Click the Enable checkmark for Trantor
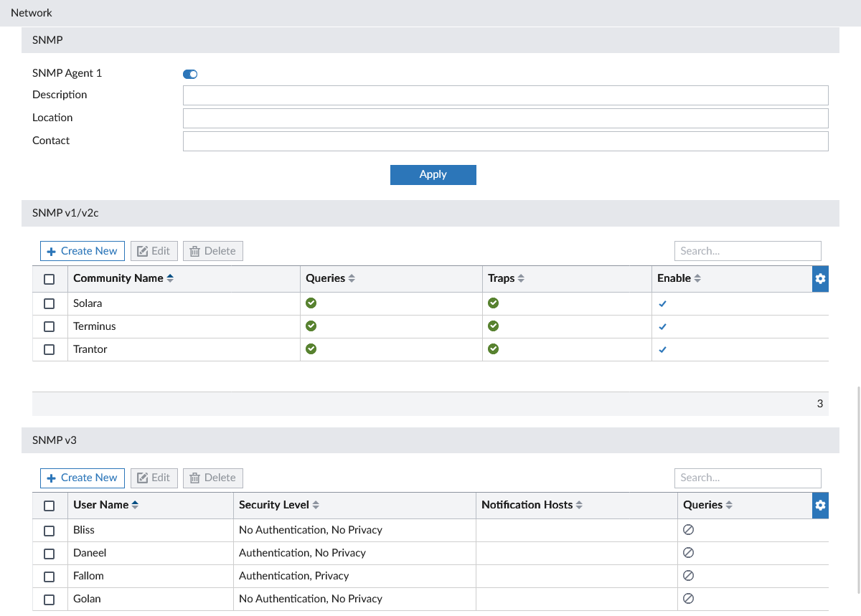The height and width of the screenshot is (616, 861). coord(662,350)
